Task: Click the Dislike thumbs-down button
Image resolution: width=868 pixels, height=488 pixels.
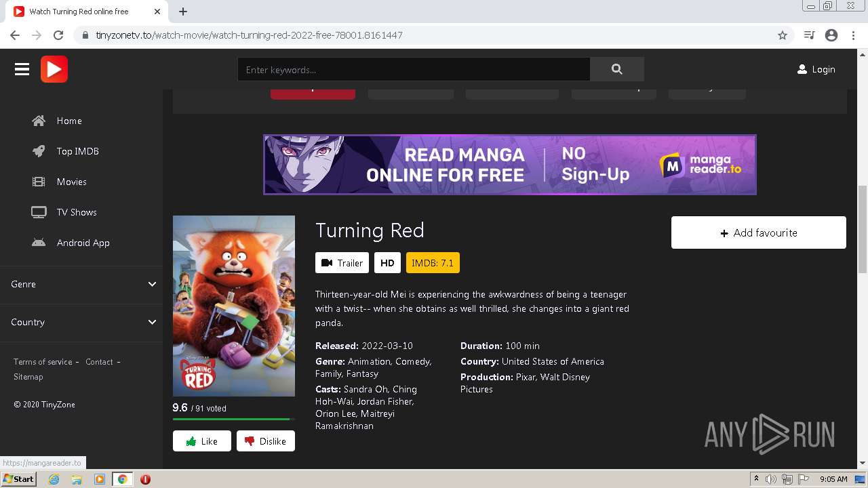Action: [266, 441]
